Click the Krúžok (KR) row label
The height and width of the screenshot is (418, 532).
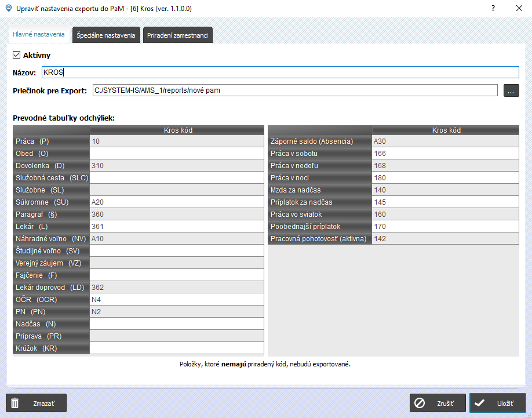pyautogui.click(x=51, y=348)
